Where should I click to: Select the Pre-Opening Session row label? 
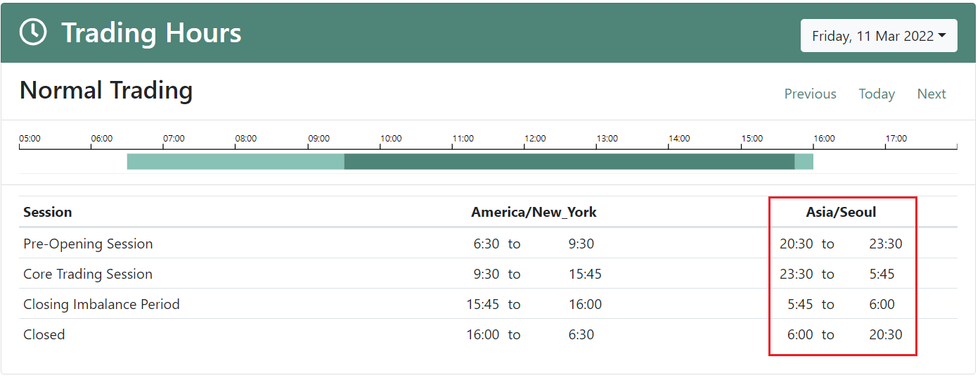(88, 244)
